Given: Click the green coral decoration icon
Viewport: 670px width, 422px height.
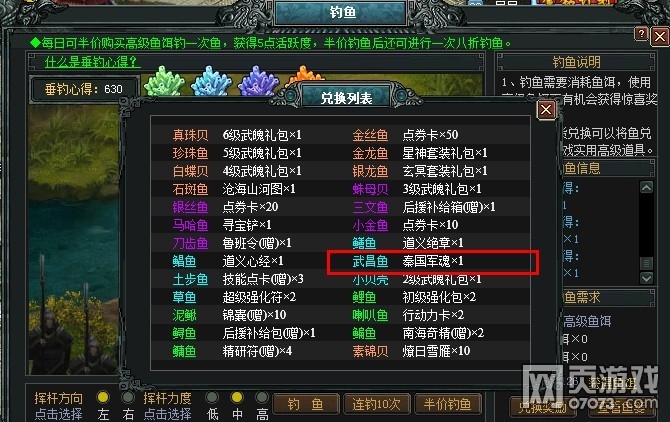Looking at the screenshot, I should click(x=164, y=81).
